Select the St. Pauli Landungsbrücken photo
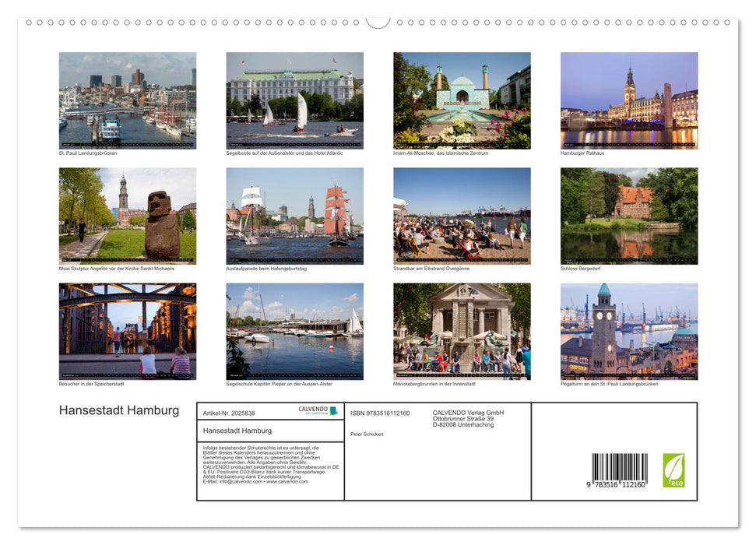The width and height of the screenshot is (756, 545). tap(127, 100)
